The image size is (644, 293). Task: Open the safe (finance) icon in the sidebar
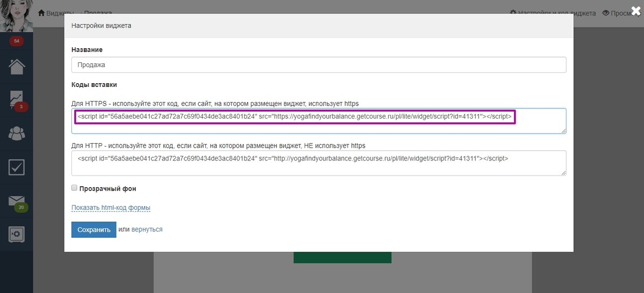tap(17, 235)
